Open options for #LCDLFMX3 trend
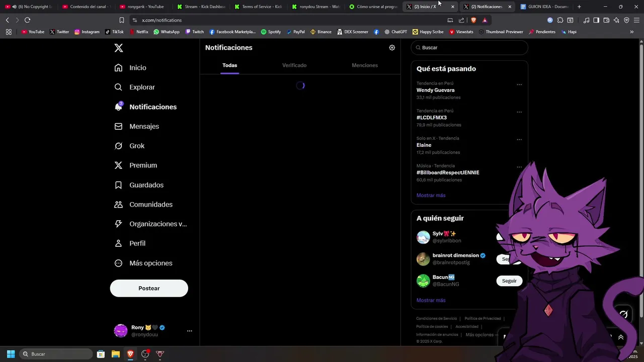This screenshot has width=644, height=362. point(519,112)
